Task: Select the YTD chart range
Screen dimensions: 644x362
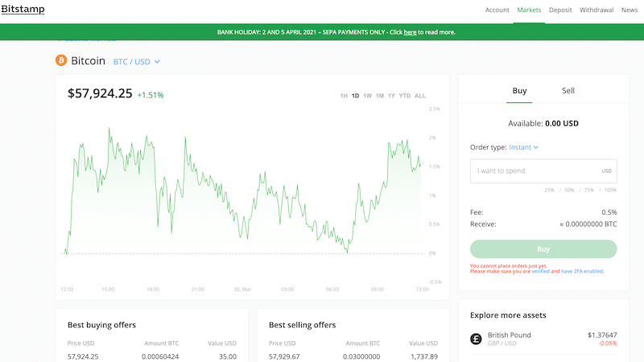Action: point(405,96)
